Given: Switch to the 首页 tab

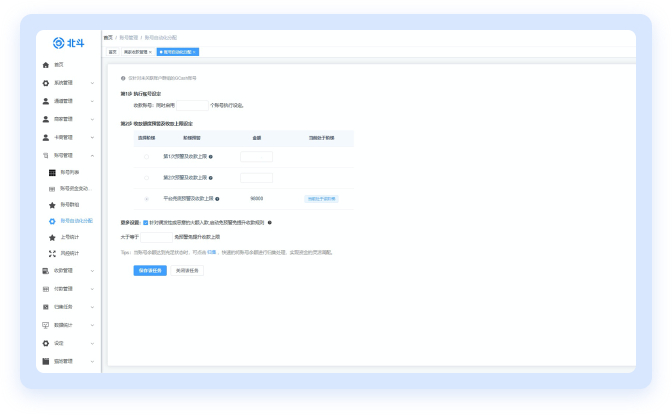Looking at the screenshot, I should (x=112, y=51).
